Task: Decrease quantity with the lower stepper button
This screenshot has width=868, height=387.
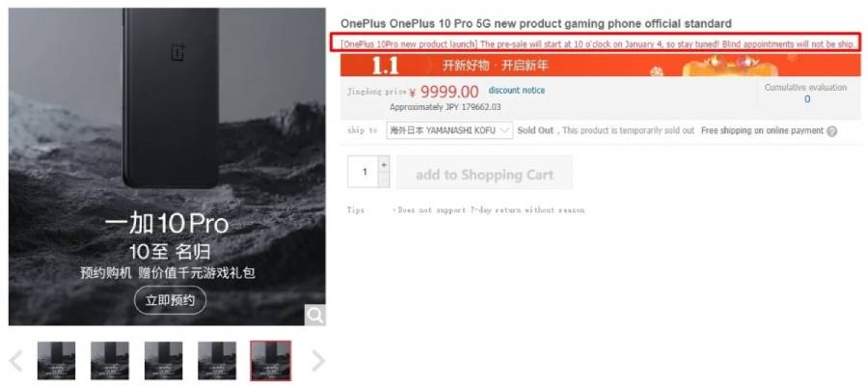Action: pos(384,180)
